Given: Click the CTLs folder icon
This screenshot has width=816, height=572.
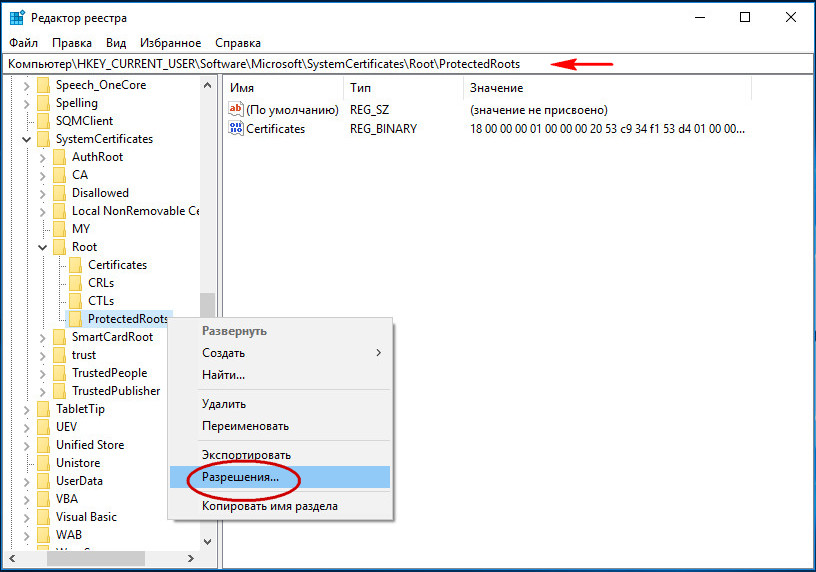Looking at the screenshot, I should click(x=76, y=301).
